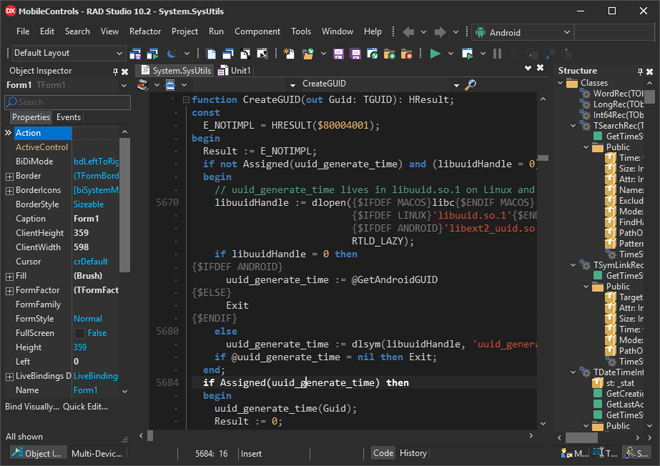Click the Bind Visually link
Image resolution: width=660 pixels, height=466 pixels.
click(30, 406)
